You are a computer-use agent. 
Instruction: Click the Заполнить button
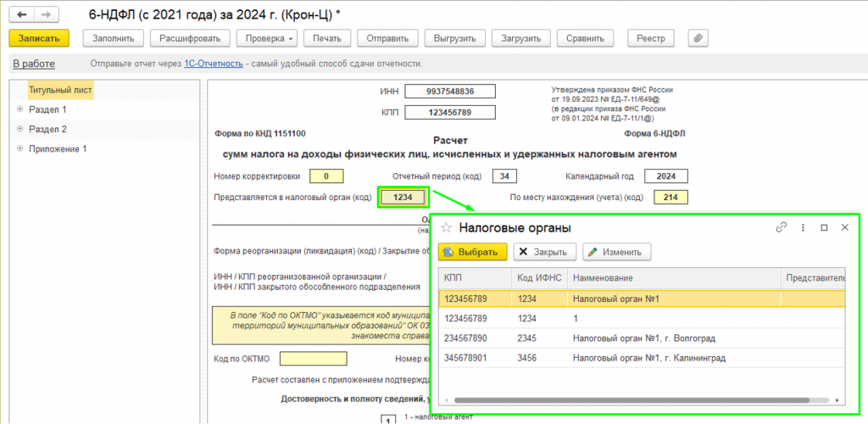[114, 38]
